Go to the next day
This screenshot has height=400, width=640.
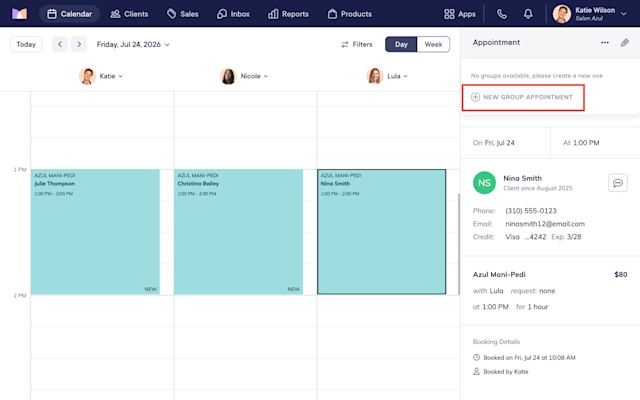tap(79, 44)
